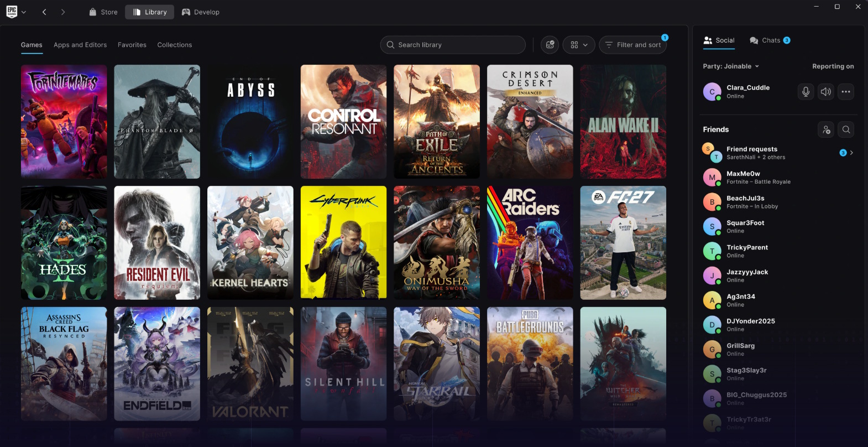Open the Chats tab

pyautogui.click(x=770, y=40)
